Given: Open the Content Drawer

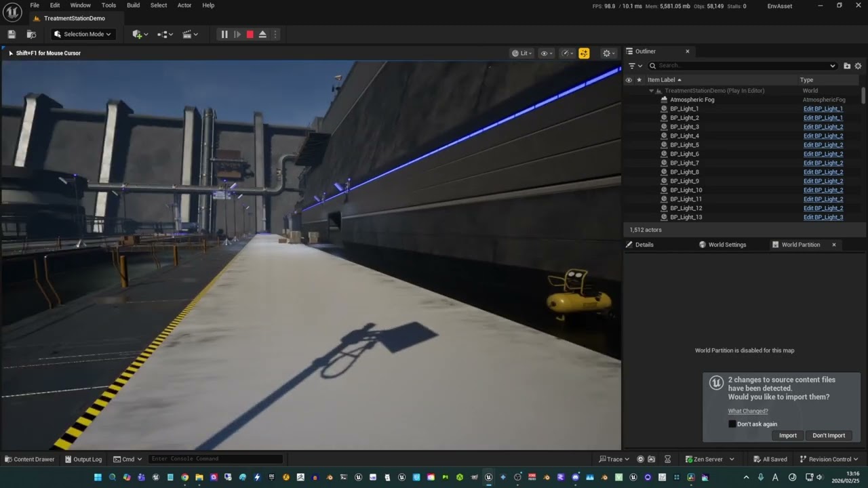Looking at the screenshot, I should 29,459.
